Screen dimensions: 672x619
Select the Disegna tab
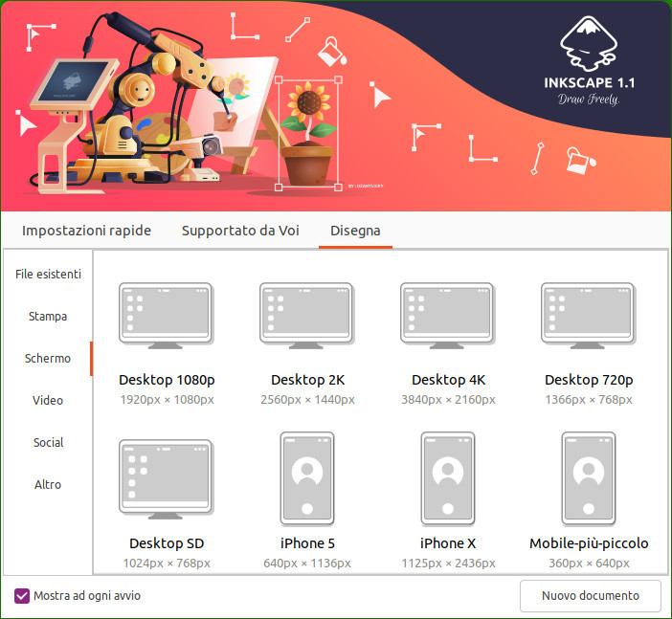click(355, 231)
